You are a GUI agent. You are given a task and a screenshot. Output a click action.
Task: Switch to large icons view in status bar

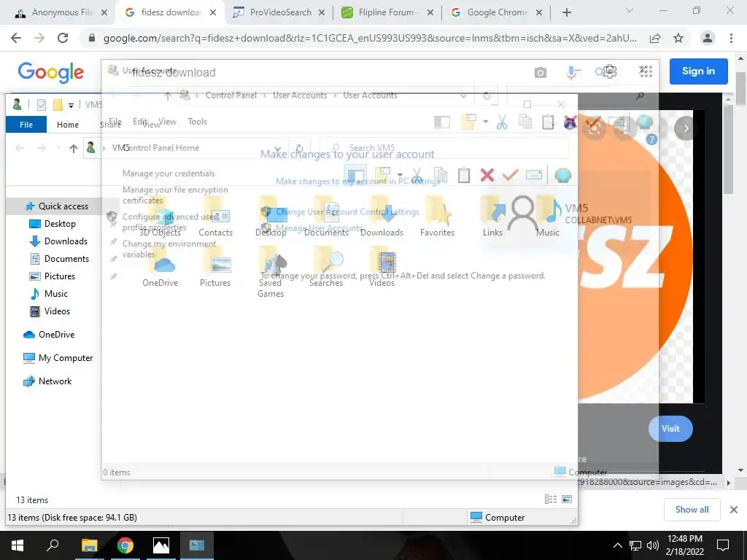tap(567, 499)
